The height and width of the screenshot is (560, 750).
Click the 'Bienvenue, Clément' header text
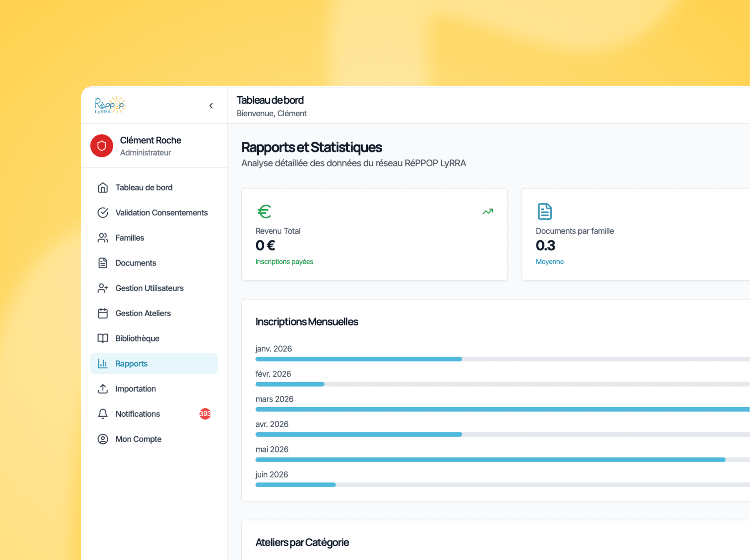[272, 113]
